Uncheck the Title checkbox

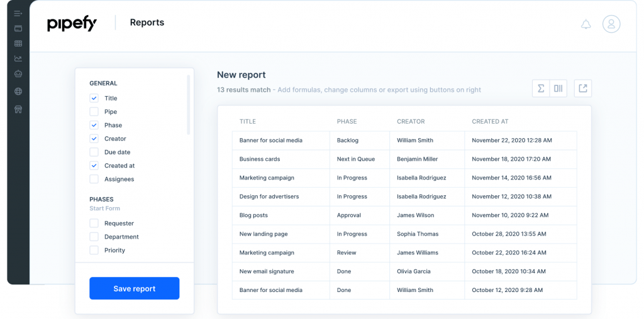pos(94,99)
